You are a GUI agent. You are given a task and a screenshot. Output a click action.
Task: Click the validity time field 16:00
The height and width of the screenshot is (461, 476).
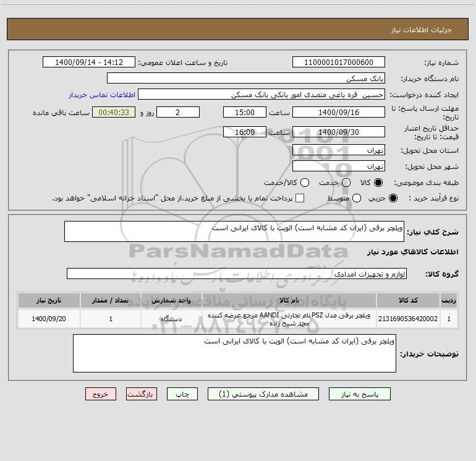pyautogui.click(x=245, y=132)
